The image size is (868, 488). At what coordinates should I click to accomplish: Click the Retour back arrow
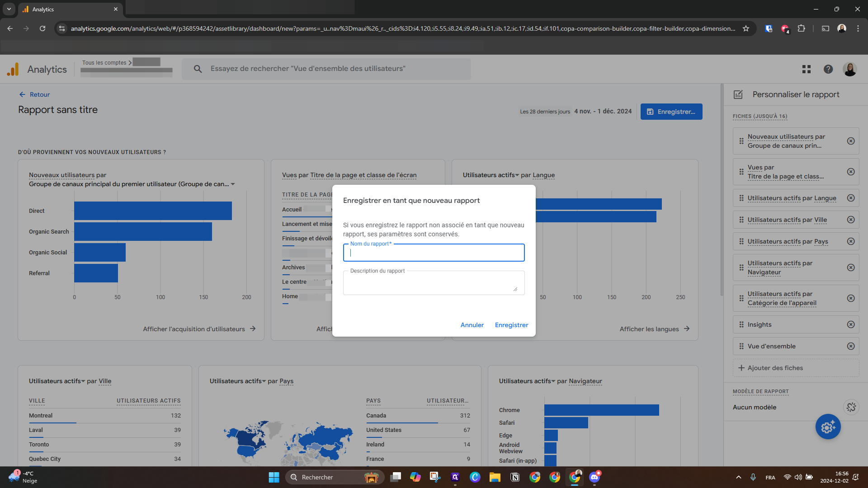tap(22, 94)
